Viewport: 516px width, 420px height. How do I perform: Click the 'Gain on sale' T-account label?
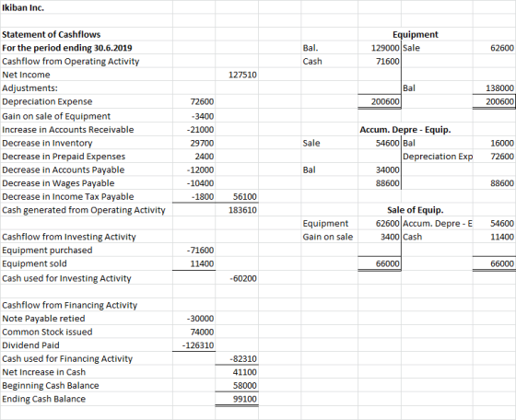coord(328,237)
